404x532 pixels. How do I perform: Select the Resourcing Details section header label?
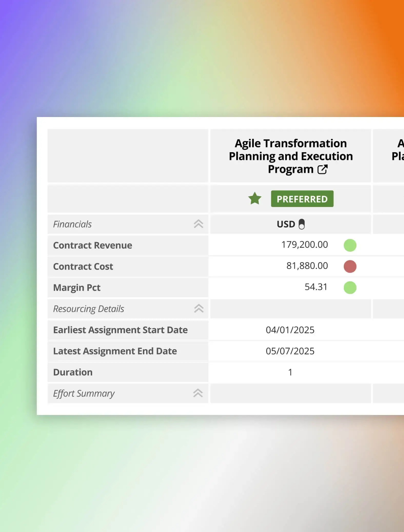tap(88, 309)
